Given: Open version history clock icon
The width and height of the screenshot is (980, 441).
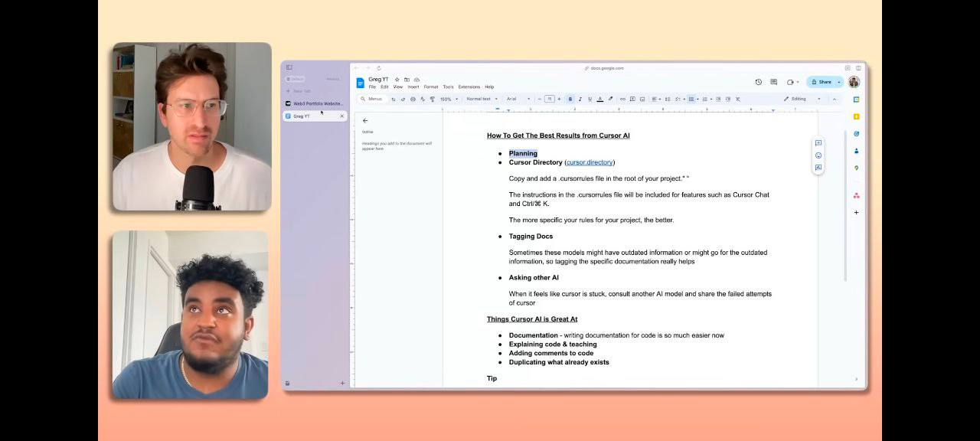Looking at the screenshot, I should (x=759, y=82).
